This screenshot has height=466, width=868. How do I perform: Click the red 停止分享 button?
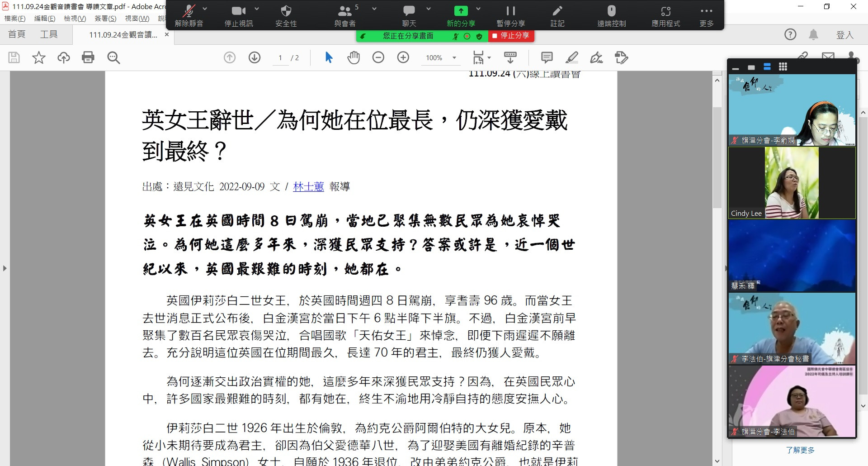point(511,36)
